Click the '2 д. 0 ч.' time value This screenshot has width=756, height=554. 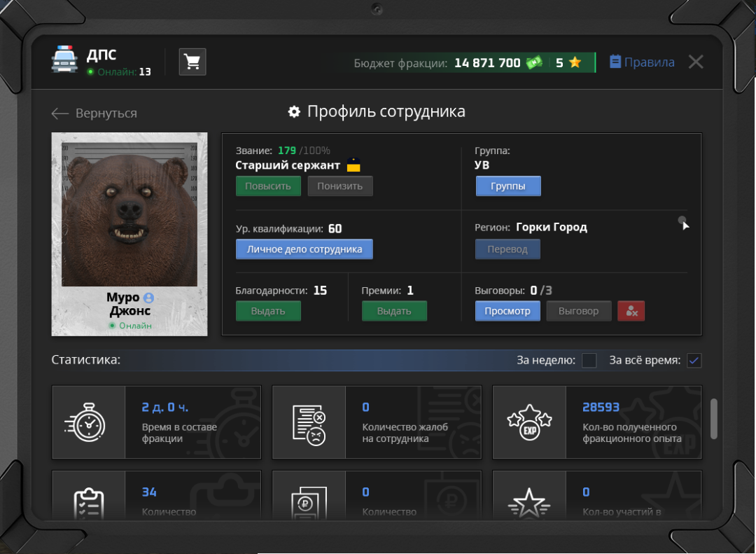pos(165,408)
